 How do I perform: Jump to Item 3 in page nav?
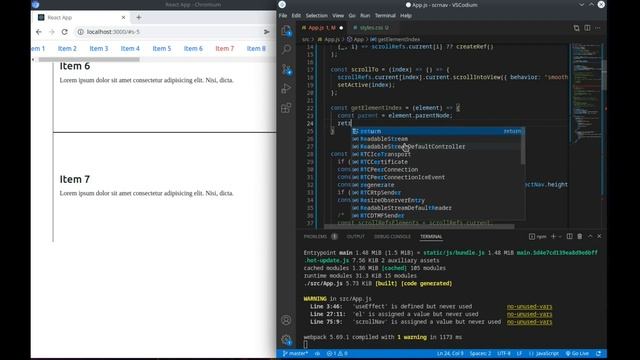click(99, 49)
